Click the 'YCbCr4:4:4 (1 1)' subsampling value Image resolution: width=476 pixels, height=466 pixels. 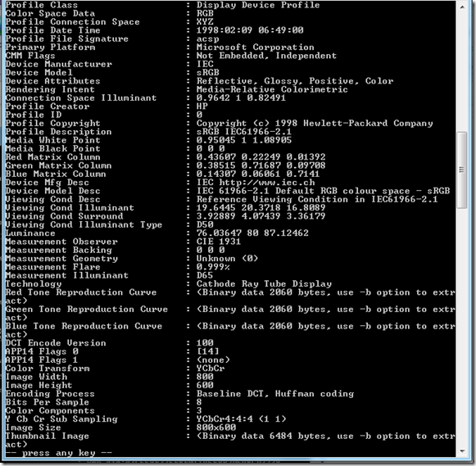click(x=242, y=419)
